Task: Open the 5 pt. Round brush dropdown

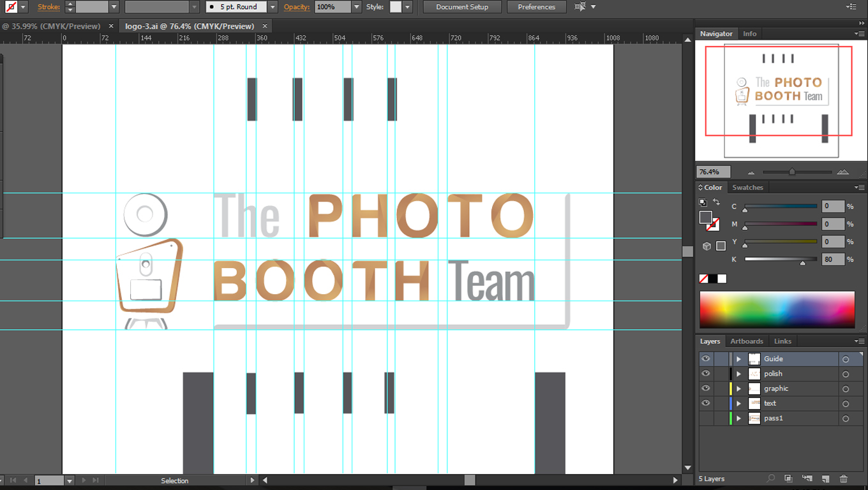Action: pyautogui.click(x=272, y=6)
